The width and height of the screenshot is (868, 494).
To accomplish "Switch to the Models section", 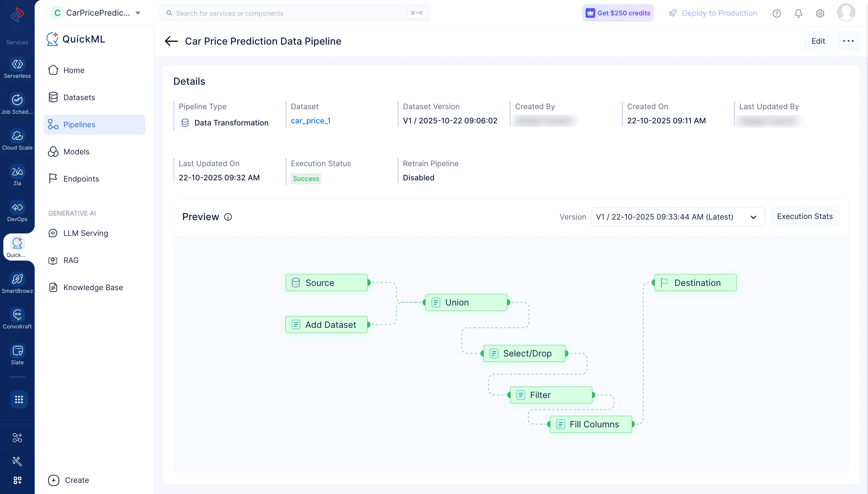I will 76,152.
